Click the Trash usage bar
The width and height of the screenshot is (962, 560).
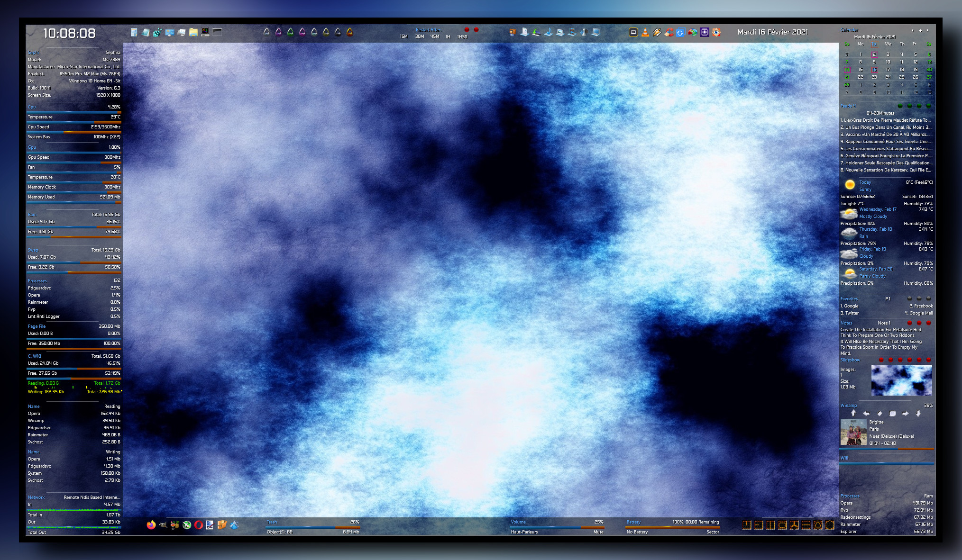click(x=313, y=527)
